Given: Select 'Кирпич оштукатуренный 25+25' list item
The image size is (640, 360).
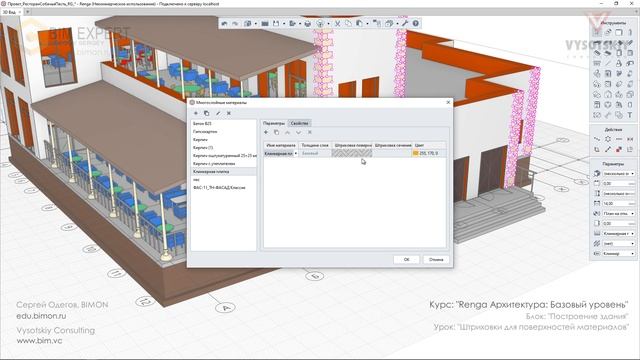Looking at the screenshot, I should [x=224, y=156].
